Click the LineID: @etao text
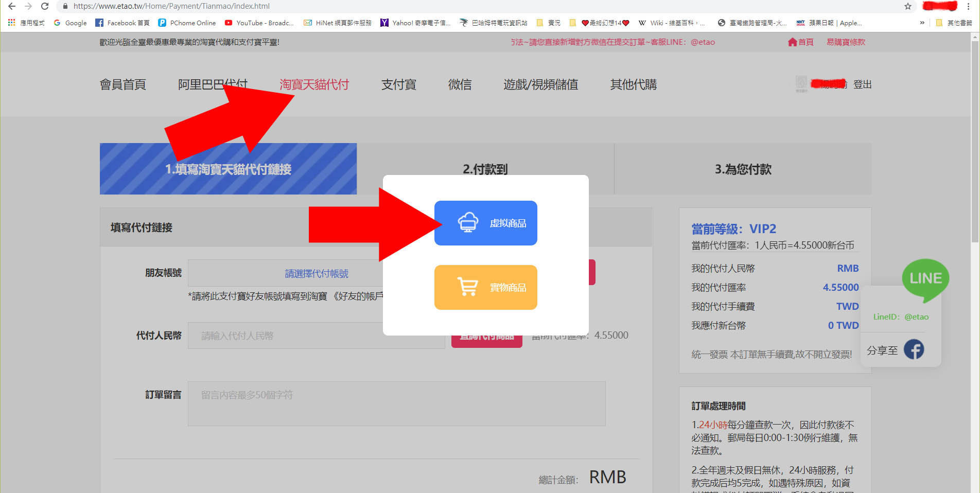 (x=901, y=317)
